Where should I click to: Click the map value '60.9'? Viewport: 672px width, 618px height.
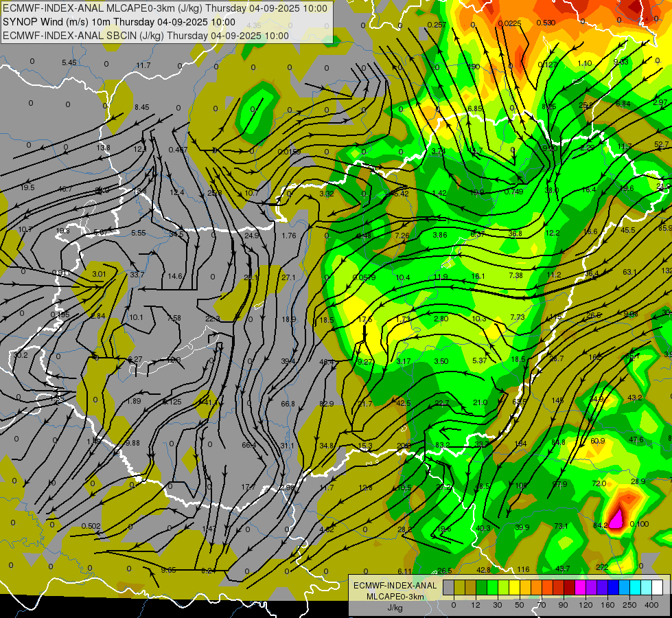tap(597, 441)
